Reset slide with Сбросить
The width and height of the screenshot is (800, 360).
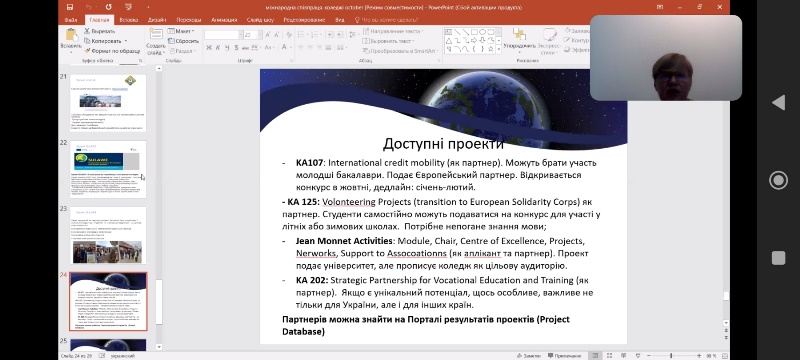click(183, 41)
